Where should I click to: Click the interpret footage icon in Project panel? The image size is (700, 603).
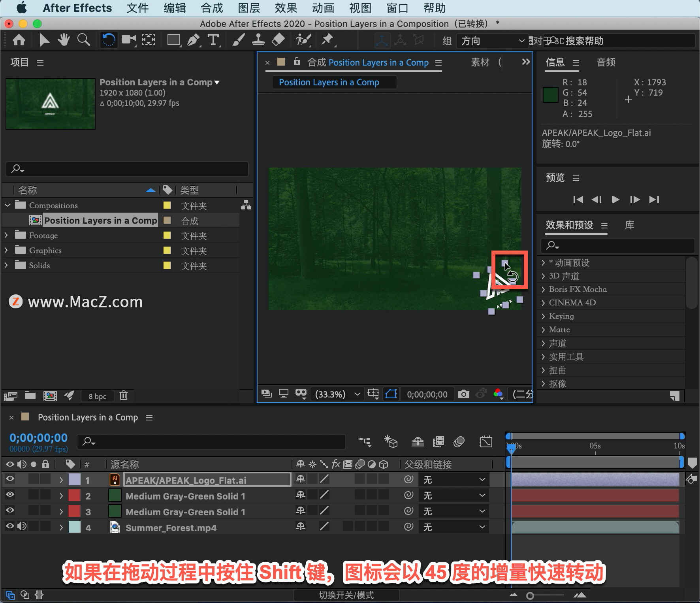tap(11, 396)
